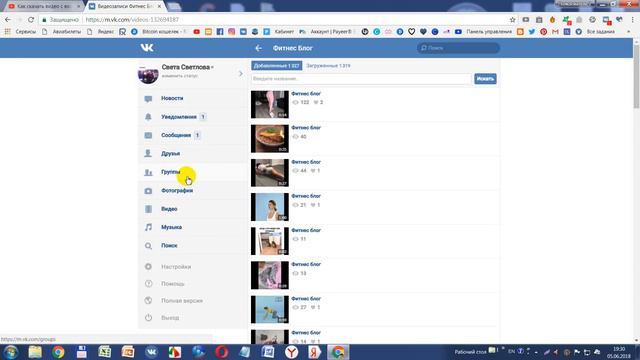Open the Bitcoin кошелек bookmark
Screen dimensions: 640x360
159,31
